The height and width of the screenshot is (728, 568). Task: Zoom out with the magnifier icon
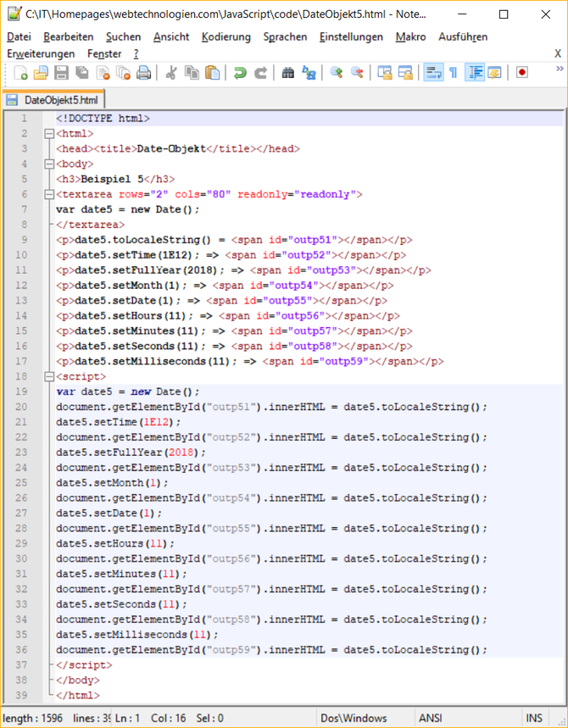click(x=357, y=73)
